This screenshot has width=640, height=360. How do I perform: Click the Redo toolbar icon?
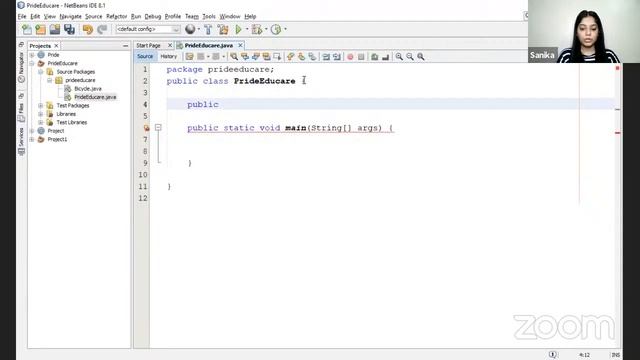point(102,29)
